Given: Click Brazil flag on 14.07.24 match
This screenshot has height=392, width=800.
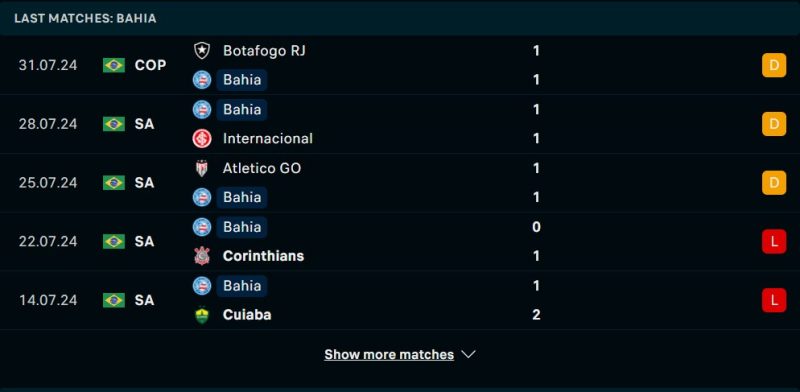Looking at the screenshot, I should [x=114, y=300].
